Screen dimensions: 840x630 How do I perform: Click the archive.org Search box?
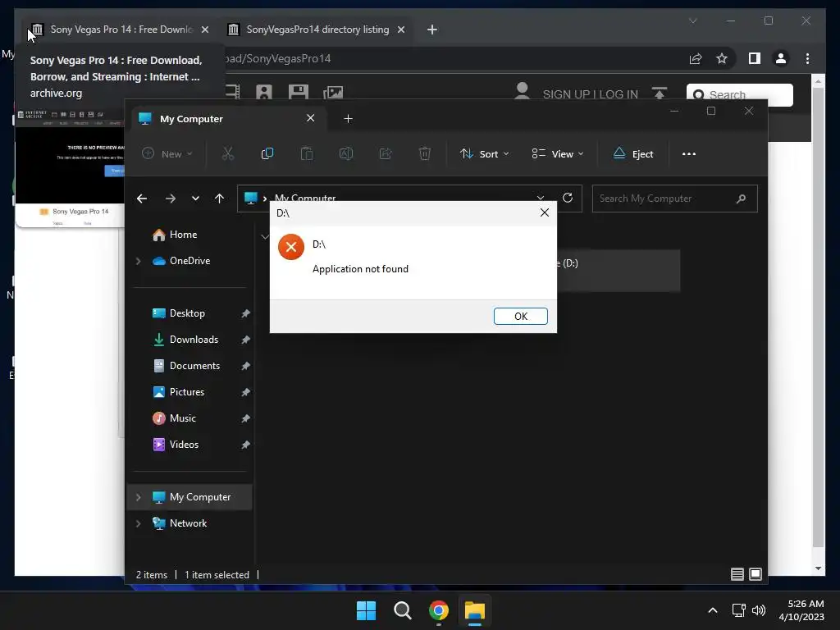click(x=739, y=95)
